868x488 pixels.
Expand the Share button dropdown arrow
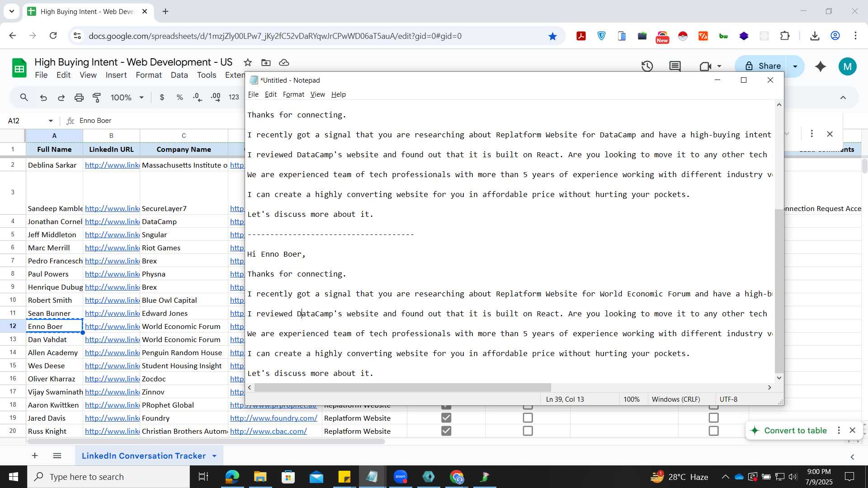[x=795, y=66]
